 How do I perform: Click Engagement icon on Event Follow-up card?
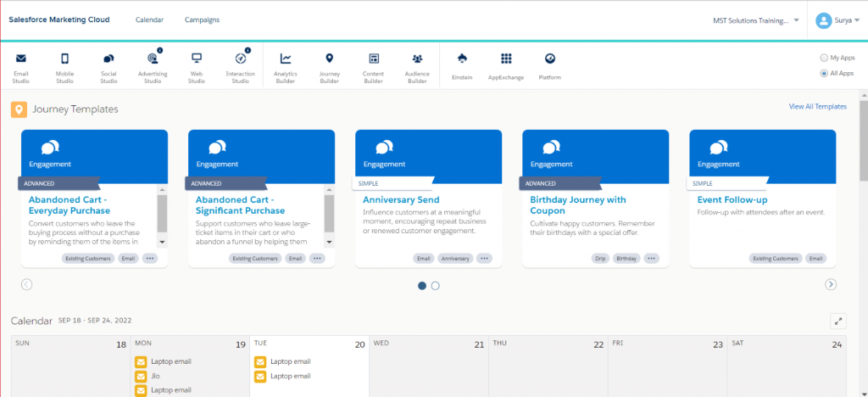719,148
